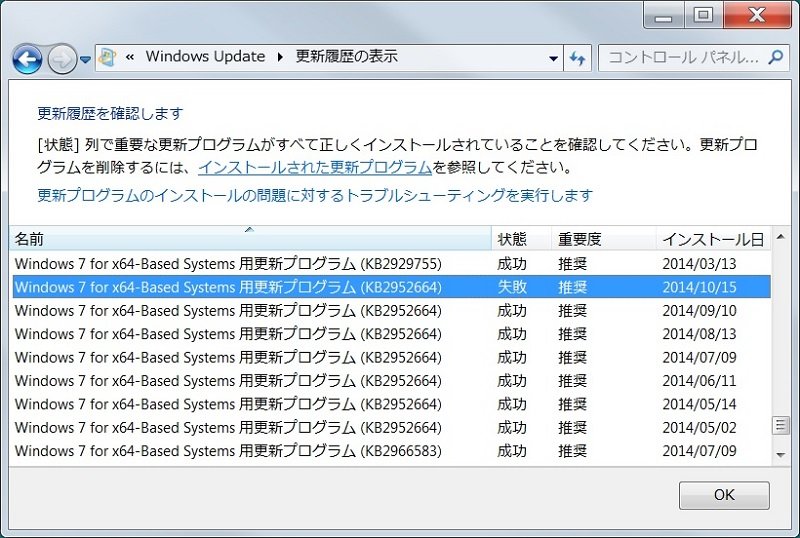Close the window with the red X
This screenshot has height=538, width=800.
(x=757, y=15)
